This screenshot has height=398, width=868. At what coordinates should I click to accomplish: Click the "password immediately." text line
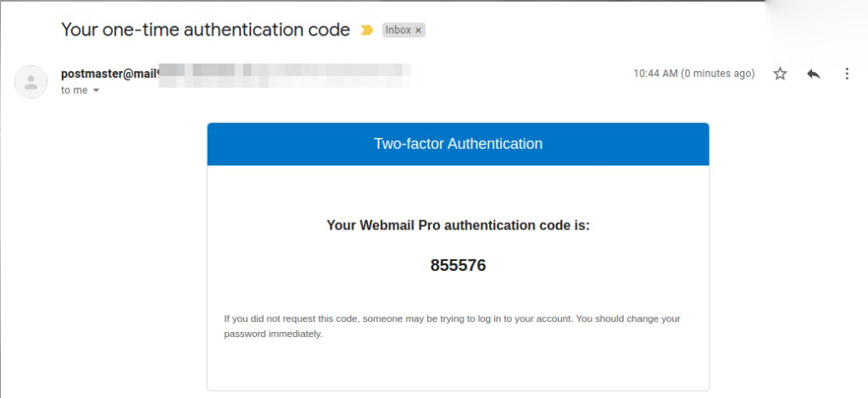pyautogui.click(x=273, y=334)
